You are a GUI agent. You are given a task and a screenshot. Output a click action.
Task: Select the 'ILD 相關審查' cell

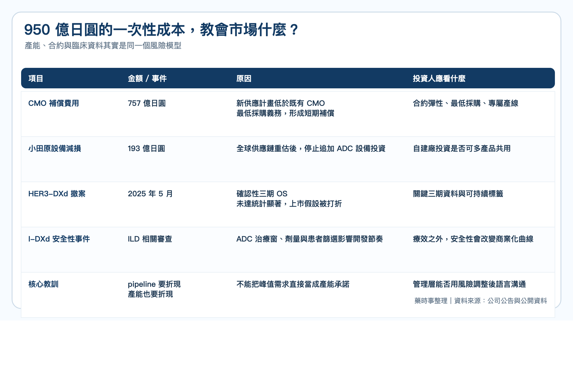coord(150,239)
